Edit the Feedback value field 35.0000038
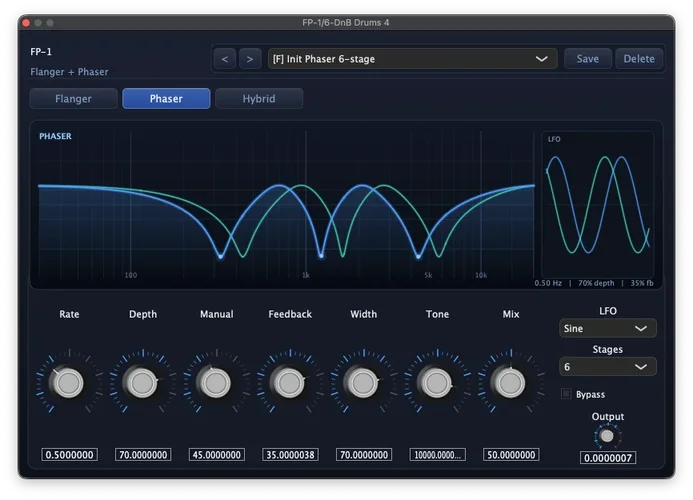693x500 pixels. click(290, 455)
